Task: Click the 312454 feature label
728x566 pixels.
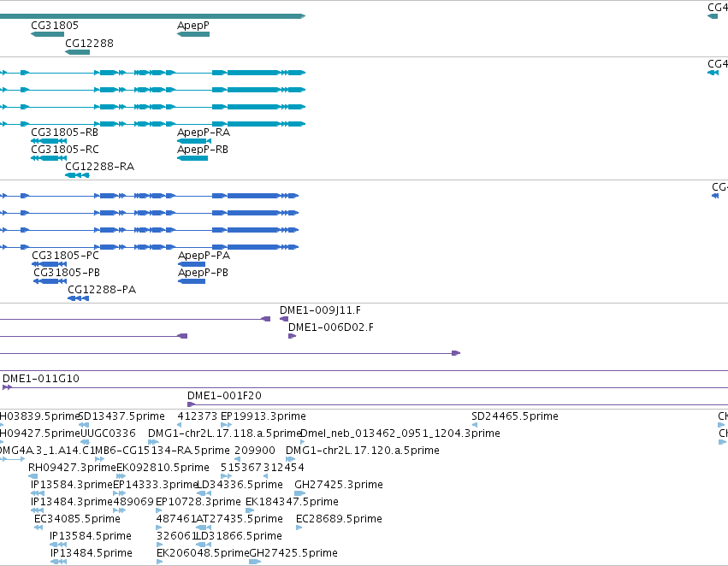Action: pos(284,468)
